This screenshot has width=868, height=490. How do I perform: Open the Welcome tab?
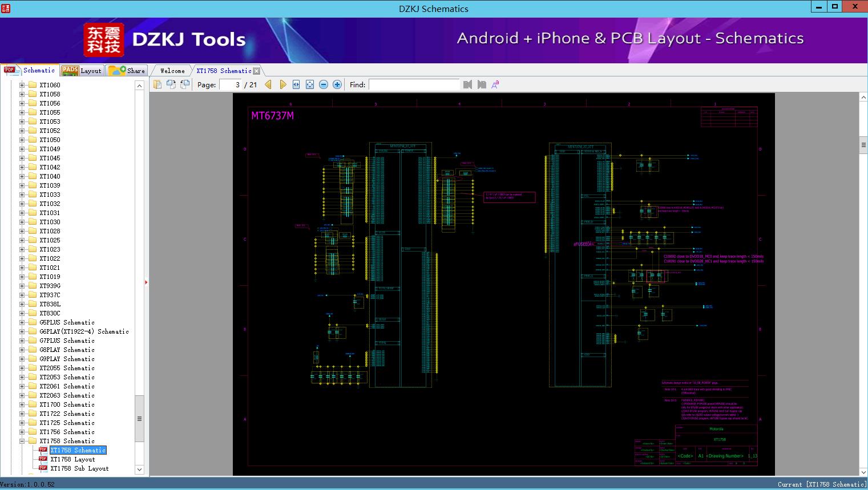pos(172,71)
